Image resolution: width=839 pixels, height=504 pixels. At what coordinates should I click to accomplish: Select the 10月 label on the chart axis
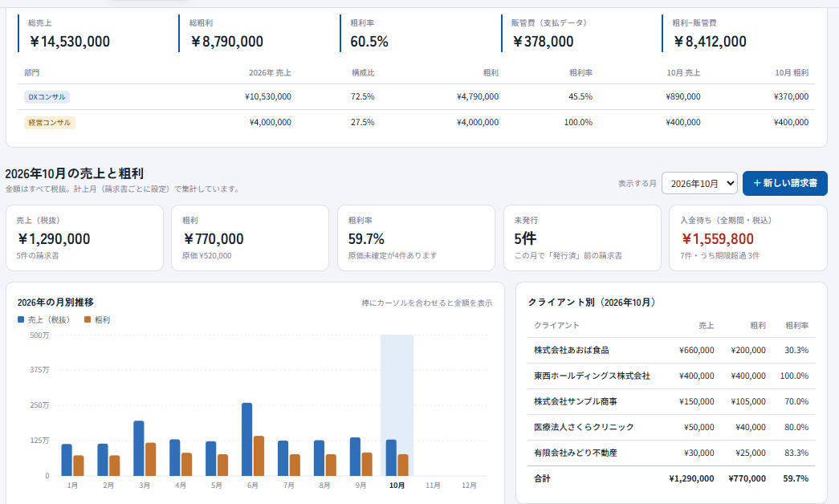tap(397, 486)
